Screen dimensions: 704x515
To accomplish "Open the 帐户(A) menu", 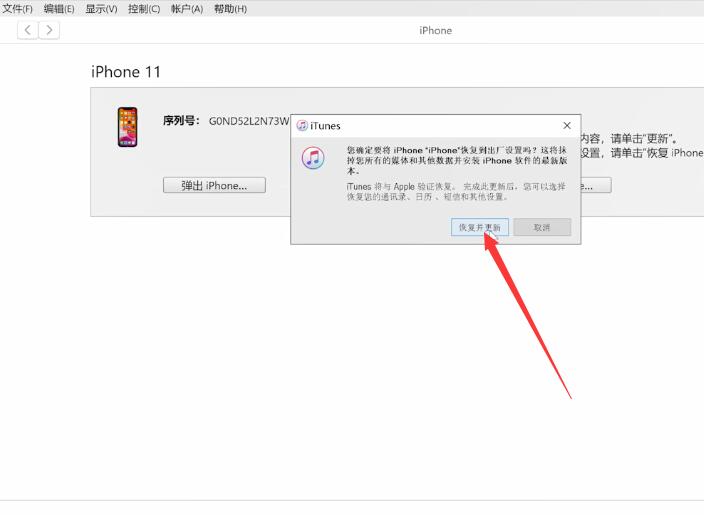I will point(187,9).
